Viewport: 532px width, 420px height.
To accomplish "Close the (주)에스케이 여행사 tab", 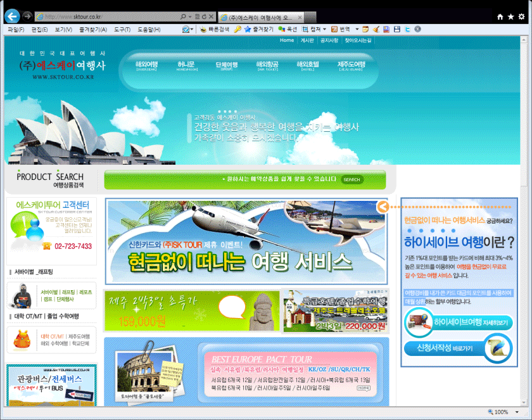I will 300,17.
